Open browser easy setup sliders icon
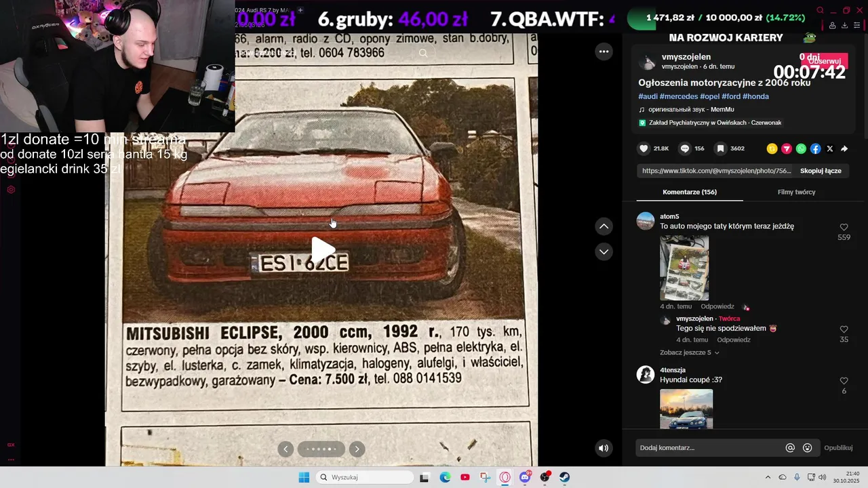868x488 pixels. click(x=857, y=26)
